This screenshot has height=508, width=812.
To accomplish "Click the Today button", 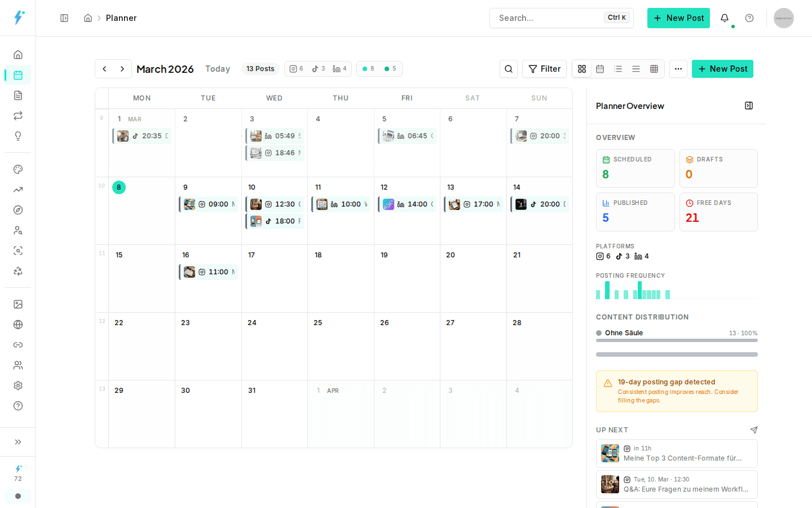I will pyautogui.click(x=218, y=69).
